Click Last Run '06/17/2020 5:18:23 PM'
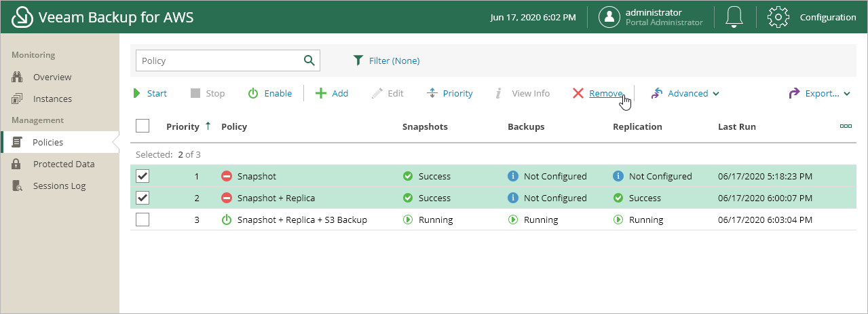868x314 pixels. 765,176
